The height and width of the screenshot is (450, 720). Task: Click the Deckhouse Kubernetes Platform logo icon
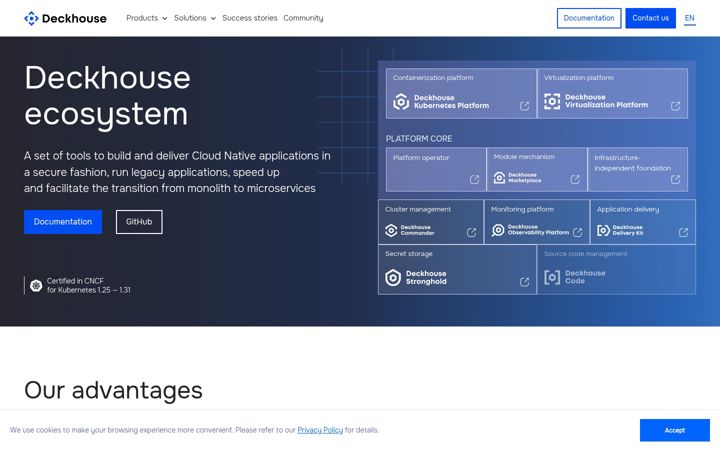click(x=401, y=101)
